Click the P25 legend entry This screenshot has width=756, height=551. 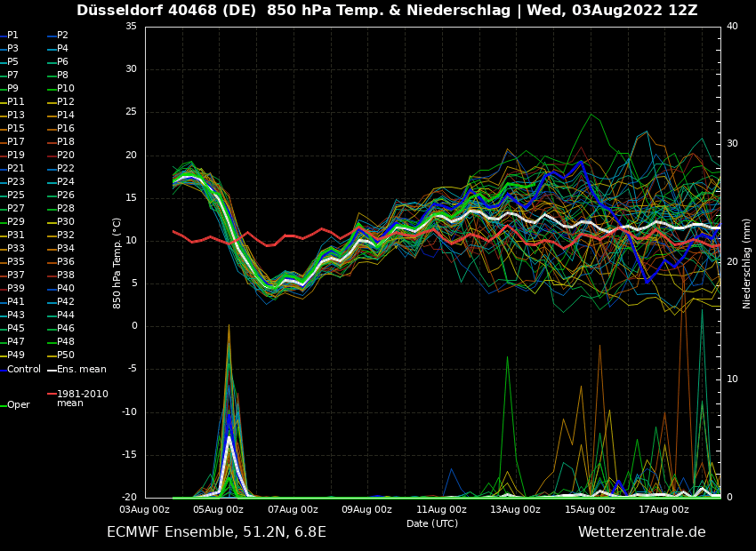(15, 196)
